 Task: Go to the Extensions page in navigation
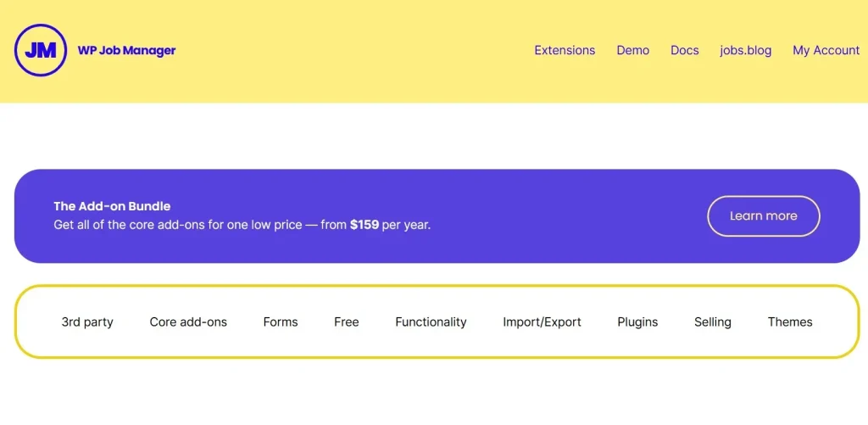(x=565, y=50)
